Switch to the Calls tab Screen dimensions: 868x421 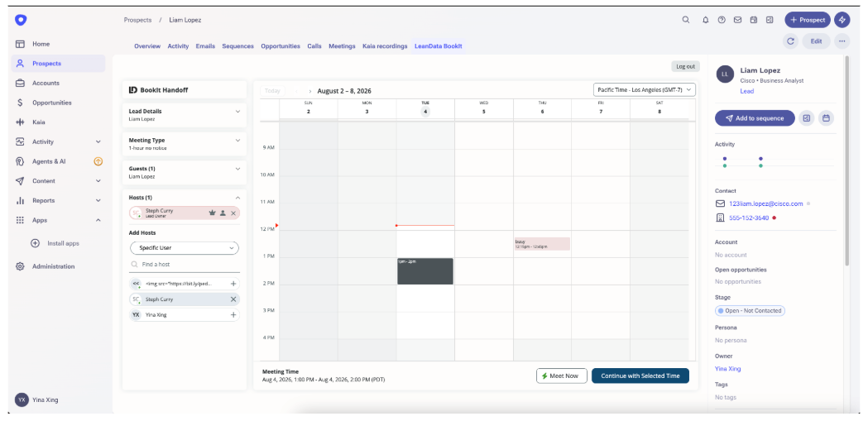314,46
